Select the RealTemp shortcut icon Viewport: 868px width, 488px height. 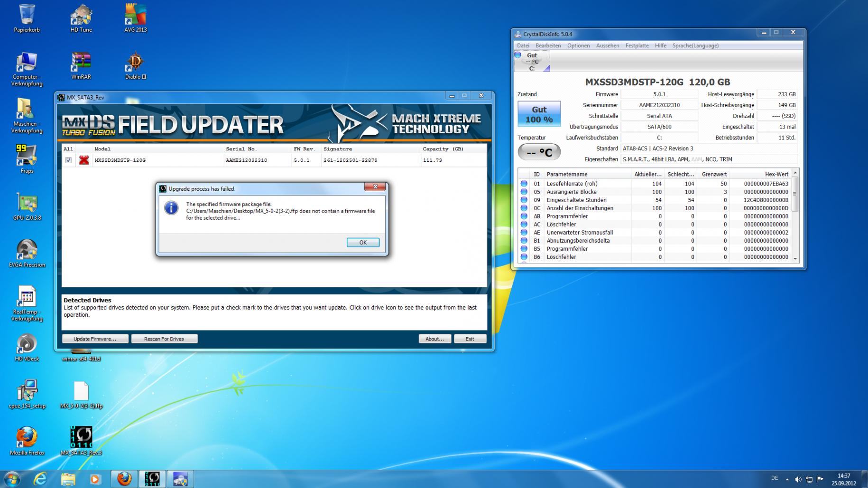(27, 304)
